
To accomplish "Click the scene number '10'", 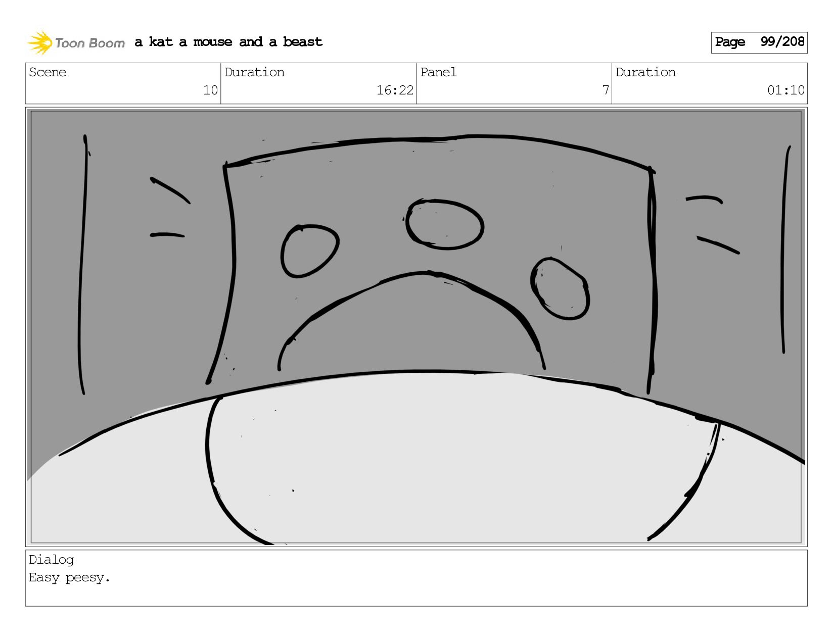I will [210, 90].
